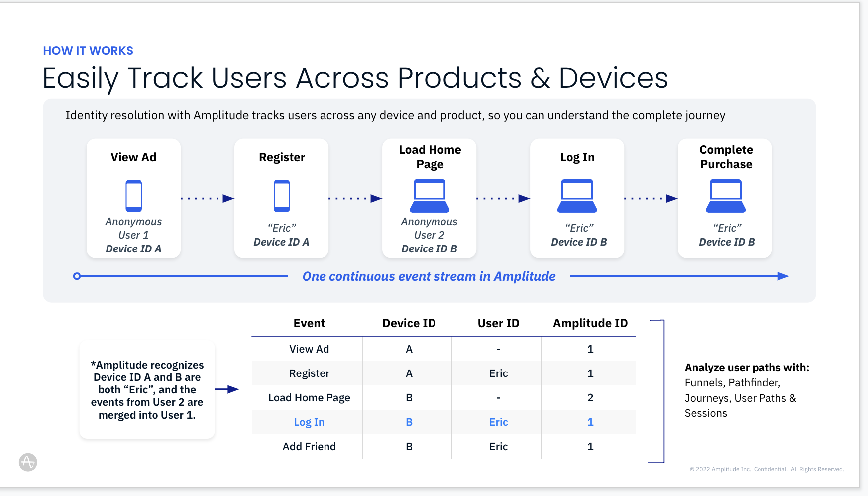Click the "Eric" label in the Register card

coord(282,228)
